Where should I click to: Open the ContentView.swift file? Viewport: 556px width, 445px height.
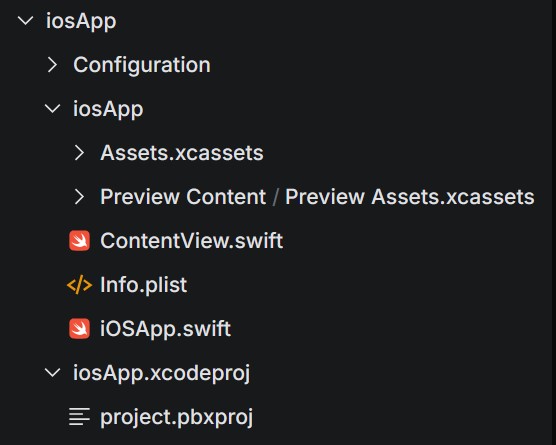(191, 241)
